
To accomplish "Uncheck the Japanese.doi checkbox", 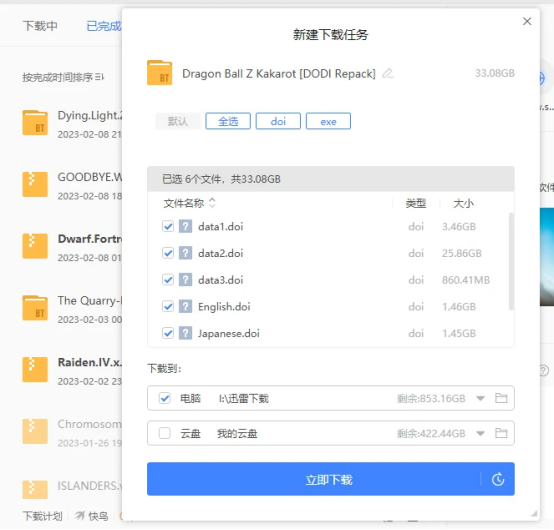I will [168, 333].
